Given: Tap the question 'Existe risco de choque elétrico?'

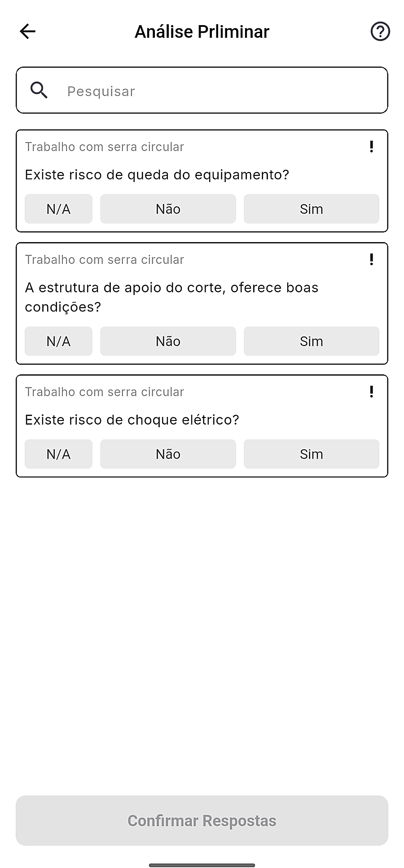Looking at the screenshot, I should pyautogui.click(x=132, y=420).
